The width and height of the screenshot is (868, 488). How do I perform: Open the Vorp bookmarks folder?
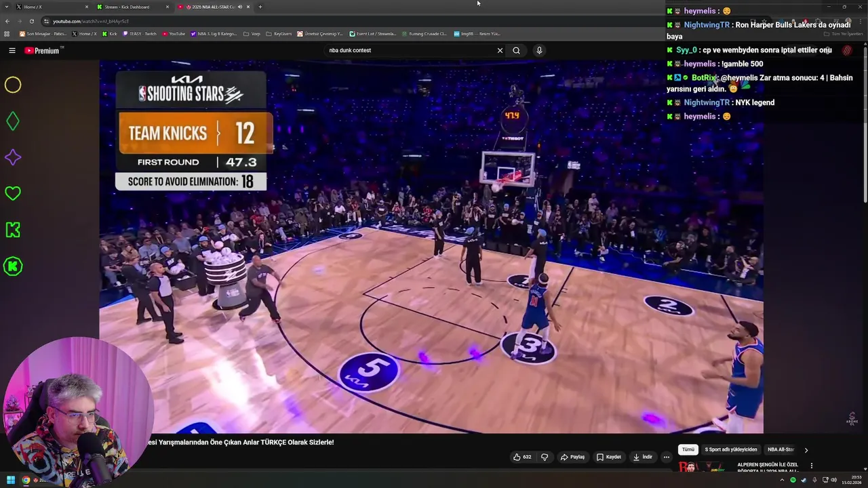pos(252,34)
